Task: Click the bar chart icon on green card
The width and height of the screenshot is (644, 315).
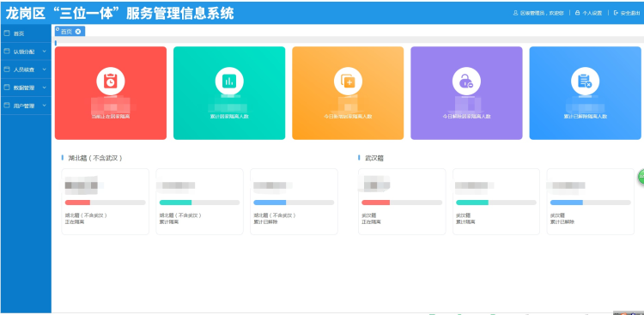Action: coord(229,81)
